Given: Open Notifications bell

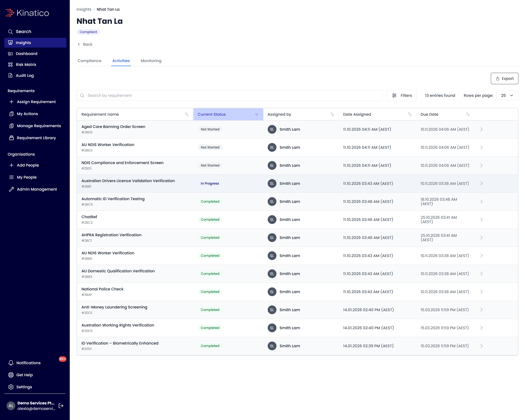Looking at the screenshot, I should [x=11, y=363].
